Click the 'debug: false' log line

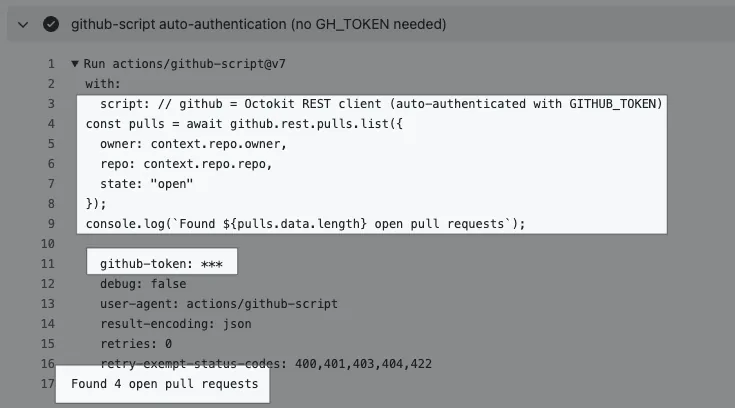pos(142,283)
